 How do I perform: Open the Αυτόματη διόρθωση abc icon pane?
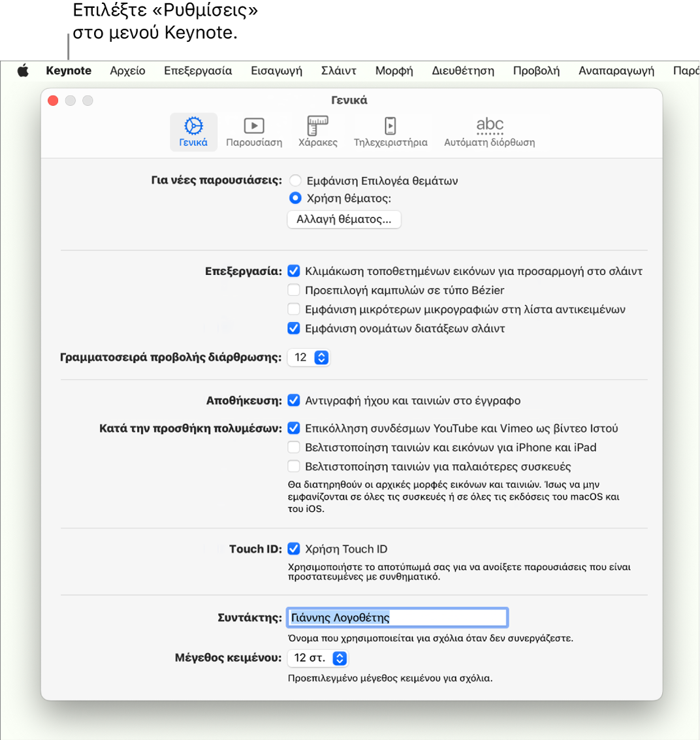coord(490,132)
